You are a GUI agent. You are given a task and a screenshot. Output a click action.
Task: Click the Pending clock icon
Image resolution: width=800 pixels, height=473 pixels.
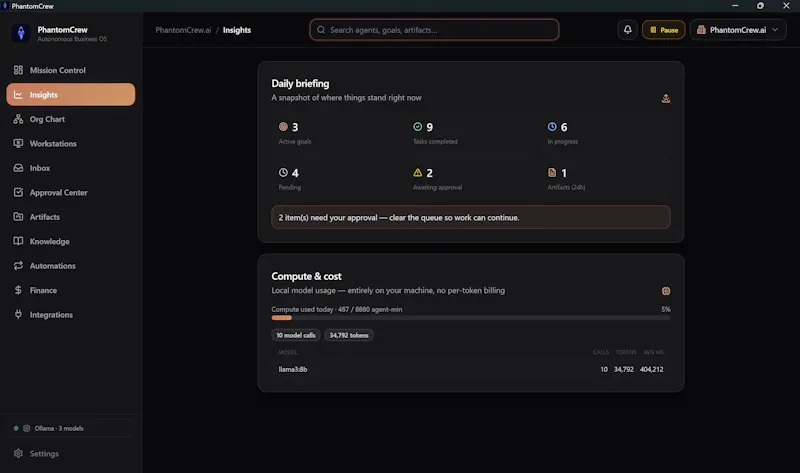(283, 172)
